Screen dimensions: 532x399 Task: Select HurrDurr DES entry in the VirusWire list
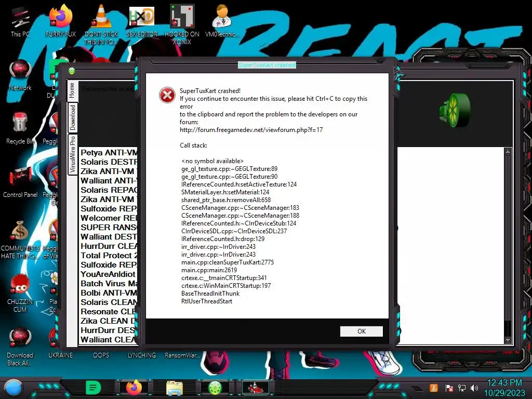tap(109, 330)
